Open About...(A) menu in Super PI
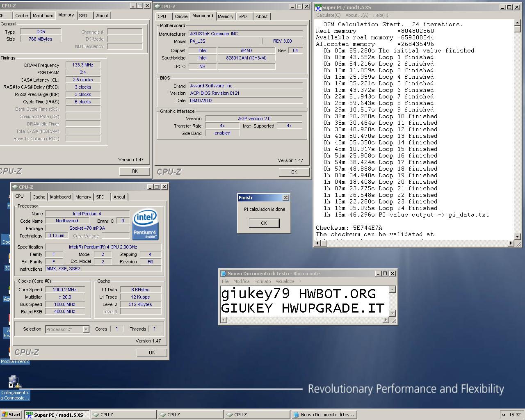525x420 pixels. (x=357, y=15)
